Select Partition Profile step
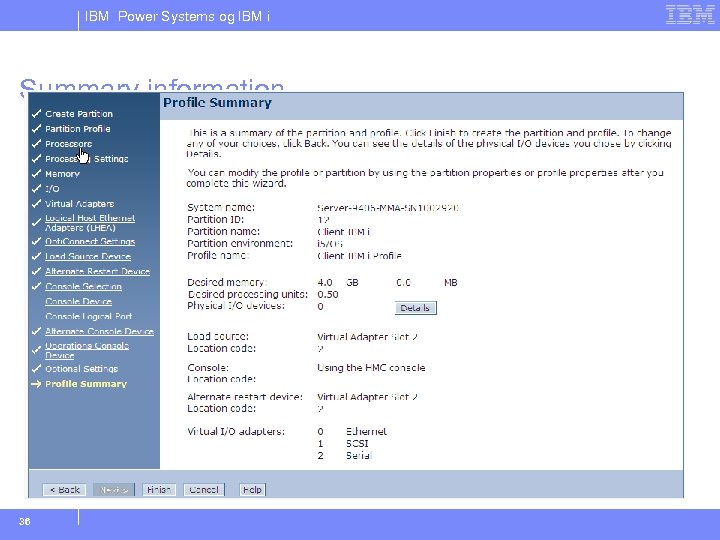This screenshot has height=540, width=720. (78, 129)
